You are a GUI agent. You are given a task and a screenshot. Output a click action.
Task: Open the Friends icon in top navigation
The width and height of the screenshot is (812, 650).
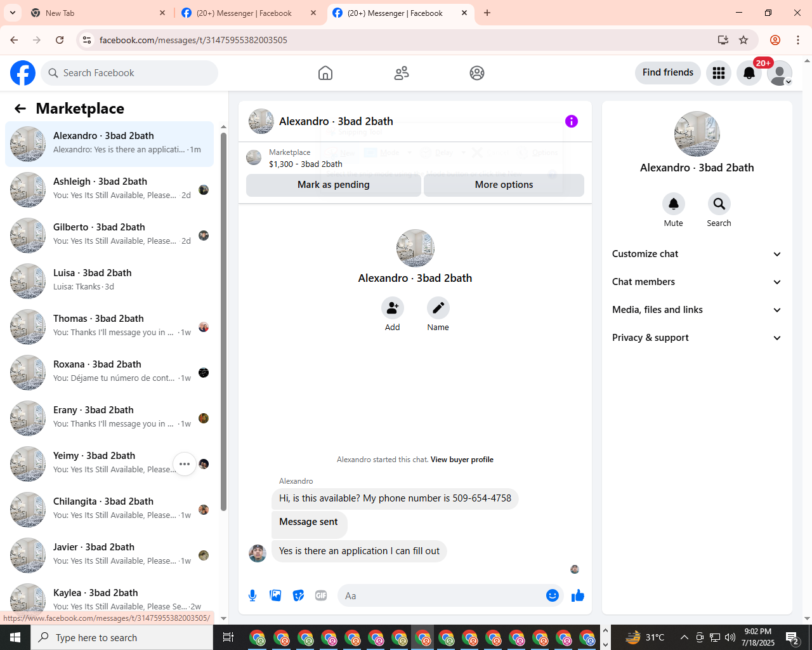(402, 73)
